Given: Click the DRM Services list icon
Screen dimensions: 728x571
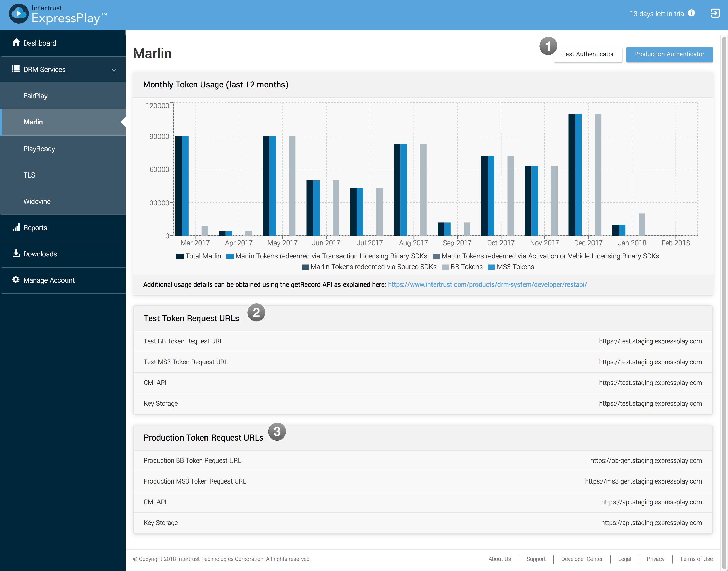Looking at the screenshot, I should tap(16, 69).
